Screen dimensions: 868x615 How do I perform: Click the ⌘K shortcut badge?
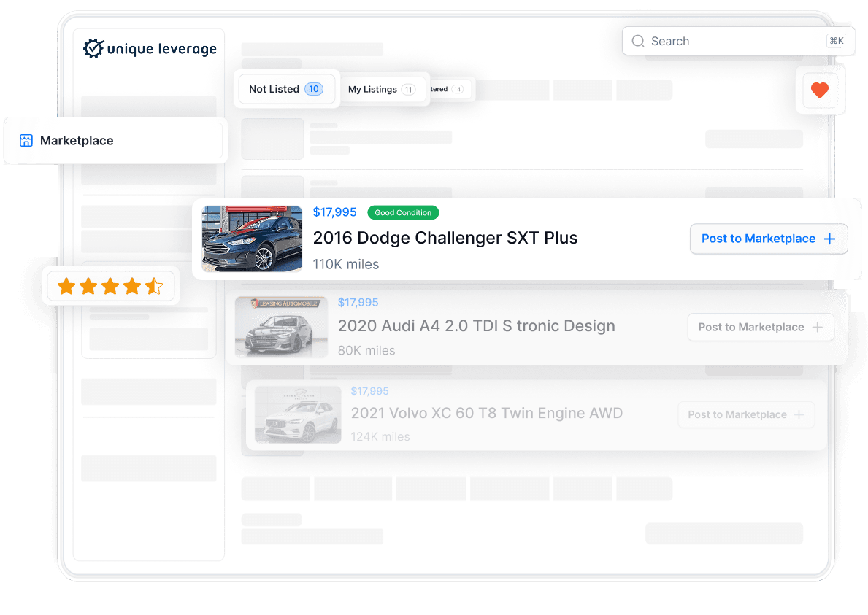[x=837, y=41]
